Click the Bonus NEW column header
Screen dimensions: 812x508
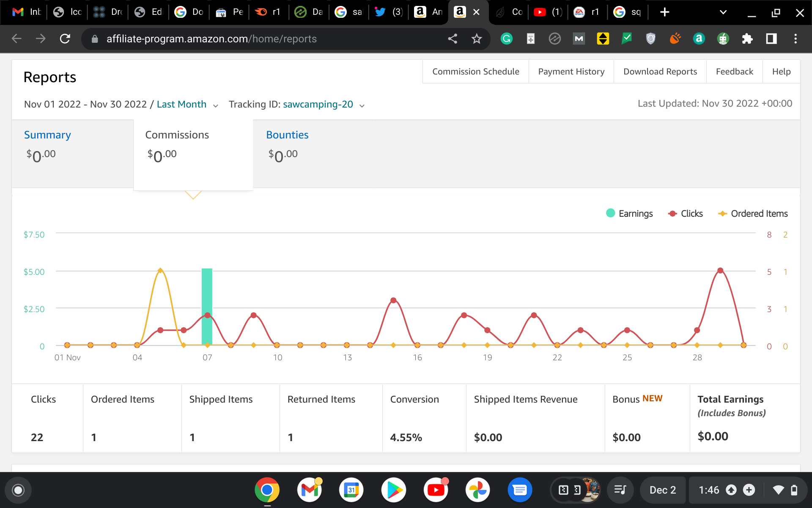click(x=637, y=399)
